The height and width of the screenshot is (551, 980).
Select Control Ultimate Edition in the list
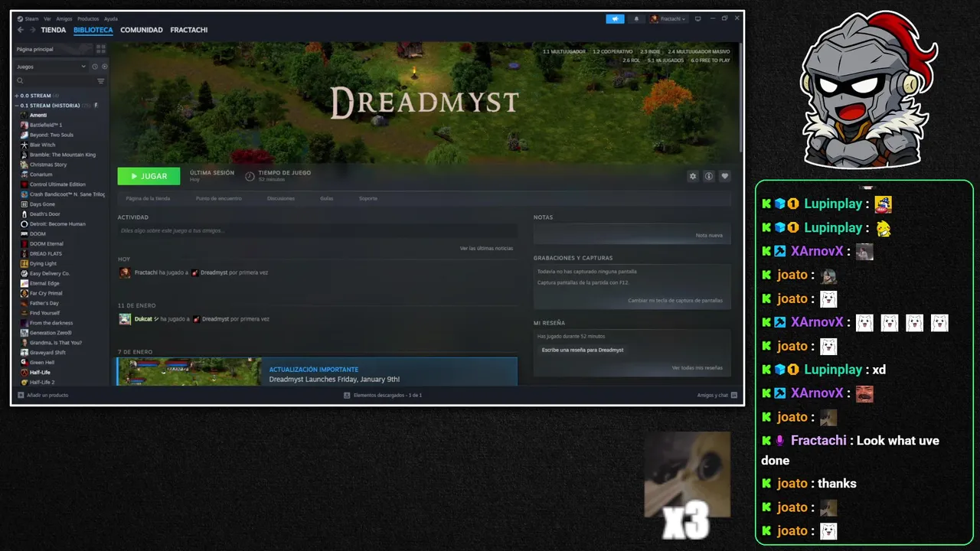click(57, 184)
